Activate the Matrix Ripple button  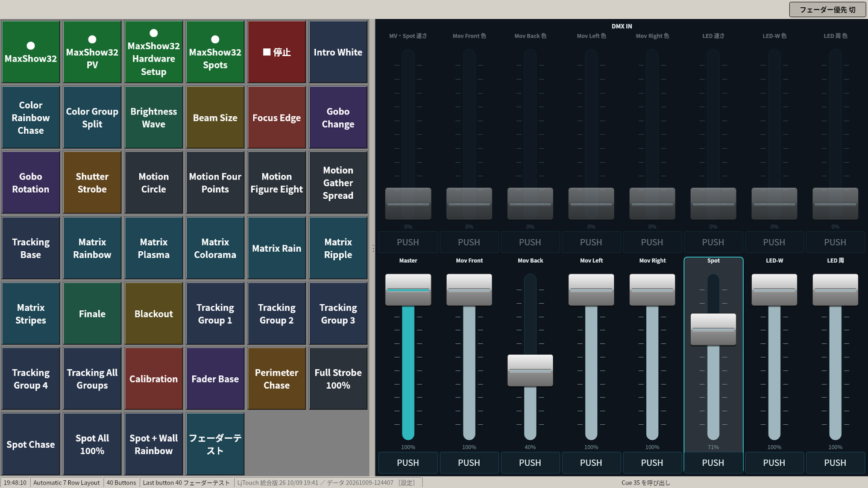coord(338,248)
